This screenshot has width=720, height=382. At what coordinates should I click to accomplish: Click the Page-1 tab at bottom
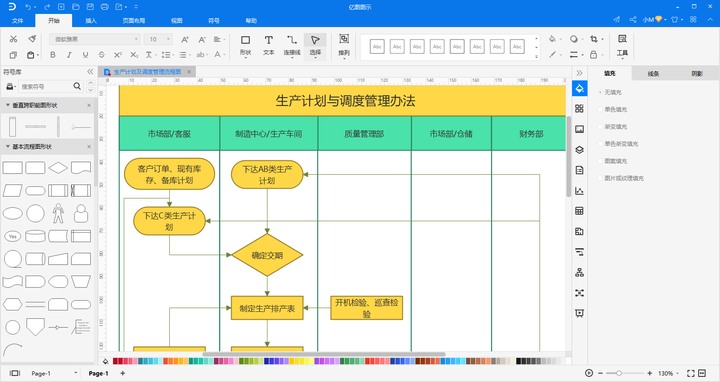(x=98, y=373)
